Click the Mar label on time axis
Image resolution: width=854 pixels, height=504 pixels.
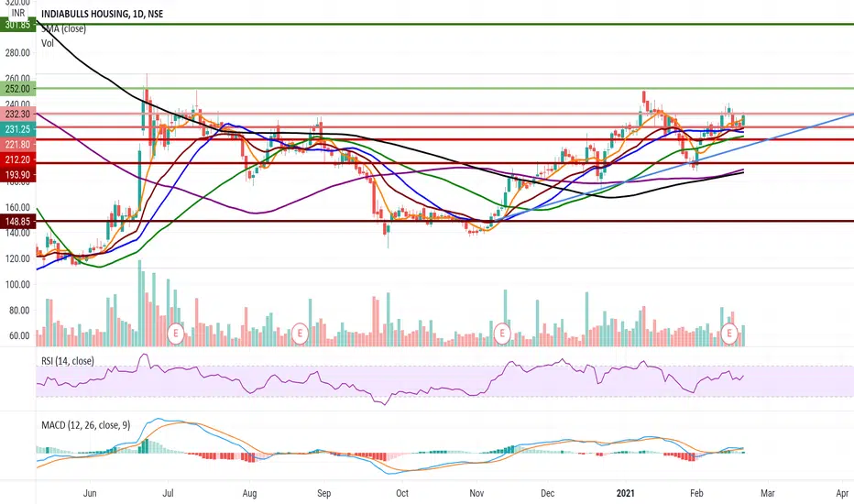(767, 493)
